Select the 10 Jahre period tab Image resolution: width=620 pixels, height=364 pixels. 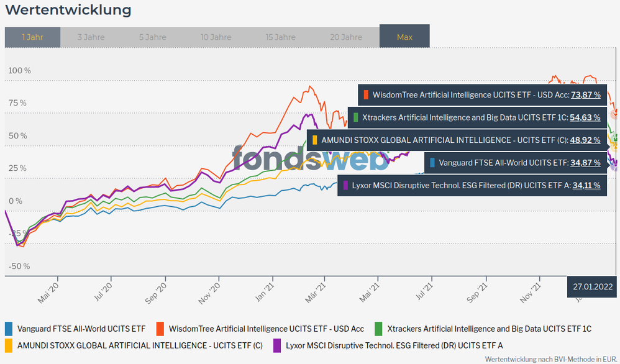click(x=216, y=37)
